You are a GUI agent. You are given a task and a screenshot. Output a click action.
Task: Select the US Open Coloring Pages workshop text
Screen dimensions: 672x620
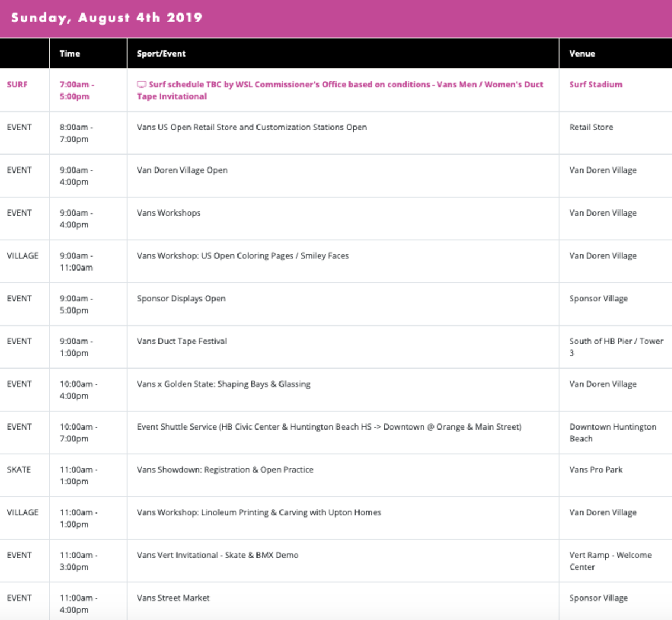243,256
